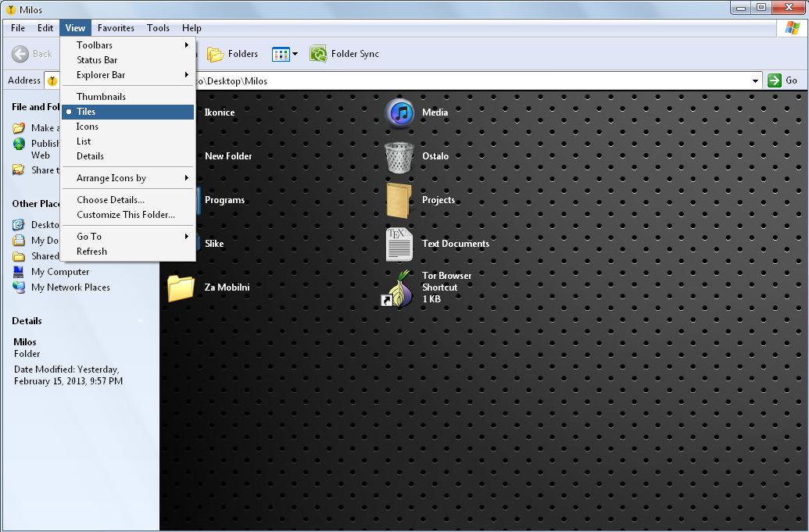809x532 pixels.
Task: Click the Folder Sync button label
Action: click(x=355, y=54)
